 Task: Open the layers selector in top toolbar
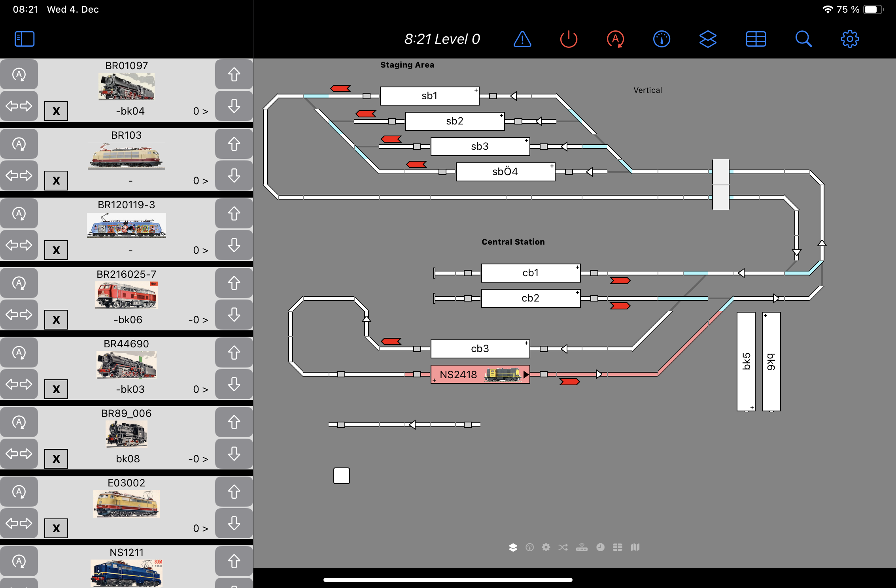tap(708, 39)
